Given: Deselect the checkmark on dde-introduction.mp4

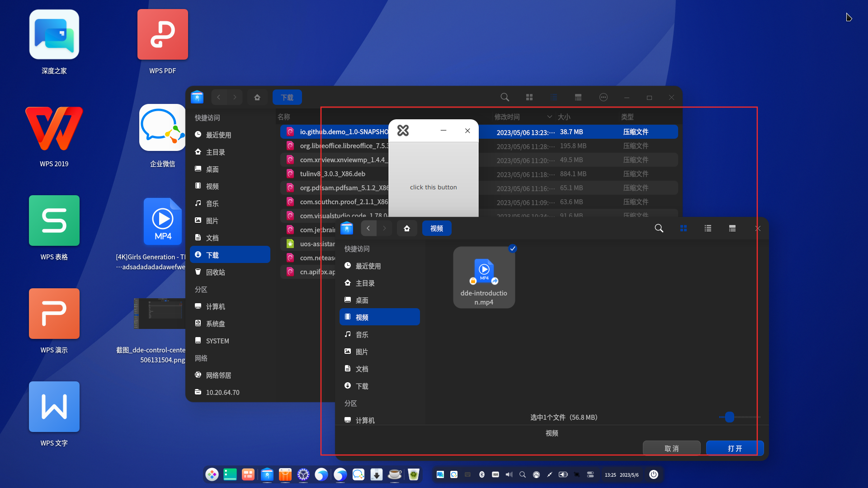Looking at the screenshot, I should tap(512, 248).
